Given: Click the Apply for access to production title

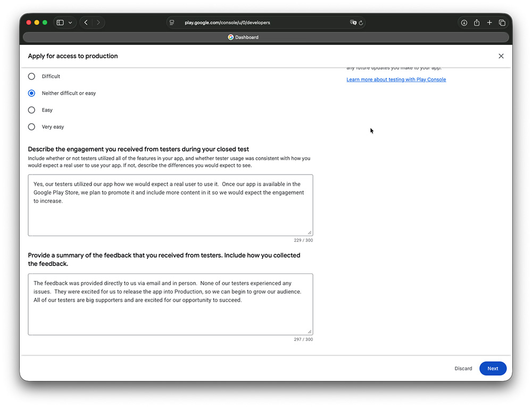Looking at the screenshot, I should (x=73, y=56).
